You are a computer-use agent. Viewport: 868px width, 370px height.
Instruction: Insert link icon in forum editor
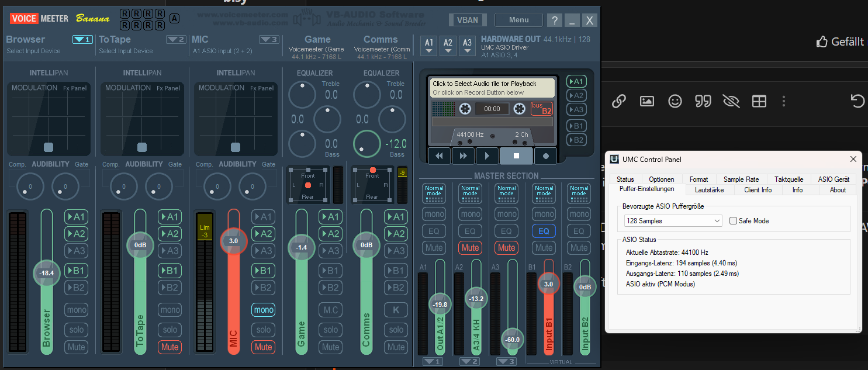pos(618,101)
